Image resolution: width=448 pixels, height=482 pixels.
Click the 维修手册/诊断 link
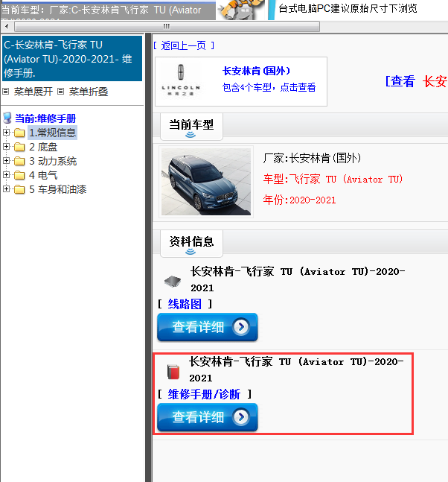point(204,394)
